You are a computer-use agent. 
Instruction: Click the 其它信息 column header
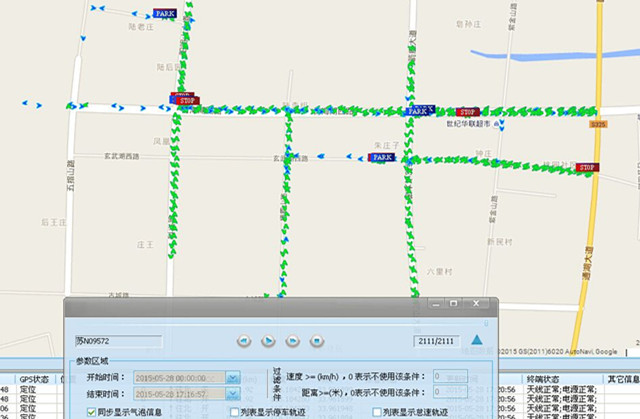click(620, 380)
